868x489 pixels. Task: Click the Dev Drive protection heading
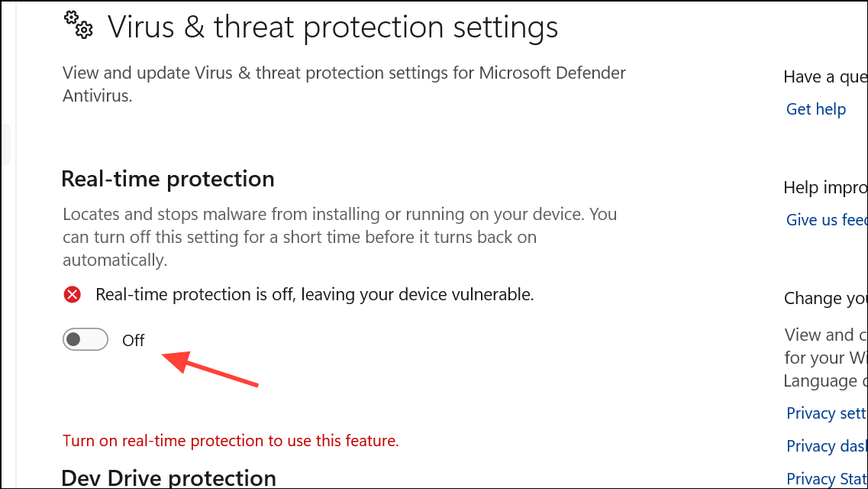[x=169, y=477]
